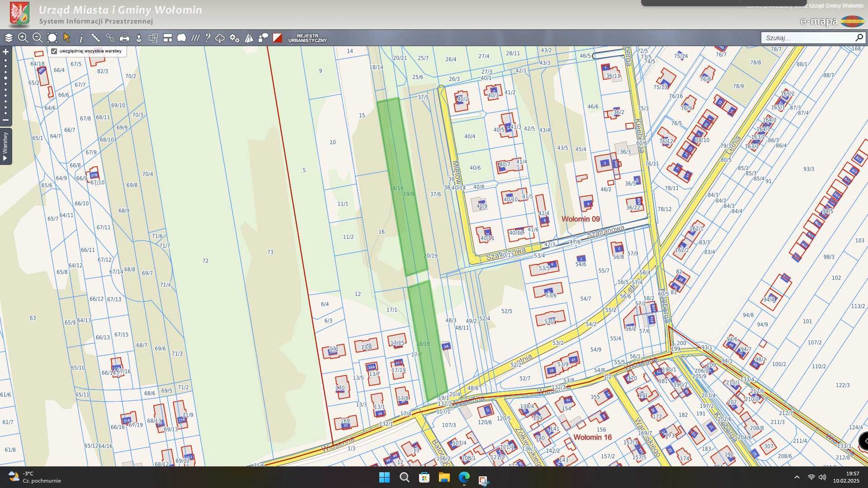Click the Wołomin 09 district label
The width and height of the screenshot is (868, 488).
point(580,219)
